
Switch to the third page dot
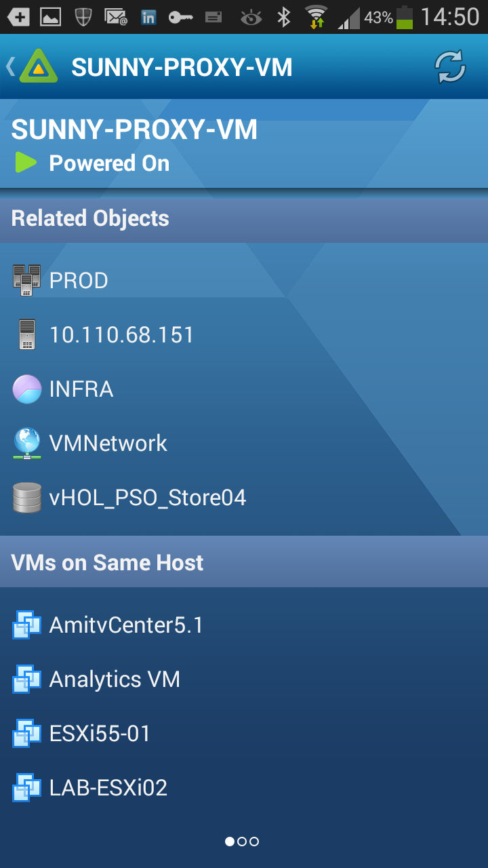(x=254, y=842)
